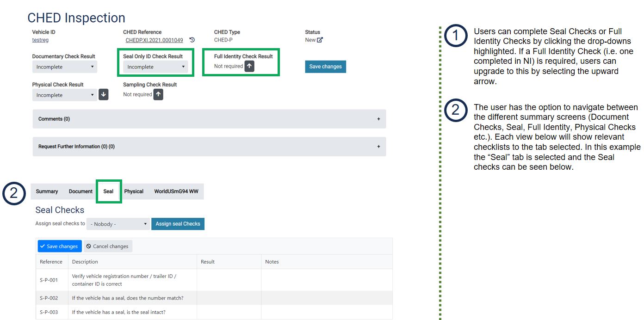Click the Result cell for S-P-001
This screenshot has width=644, height=320.
click(x=229, y=280)
